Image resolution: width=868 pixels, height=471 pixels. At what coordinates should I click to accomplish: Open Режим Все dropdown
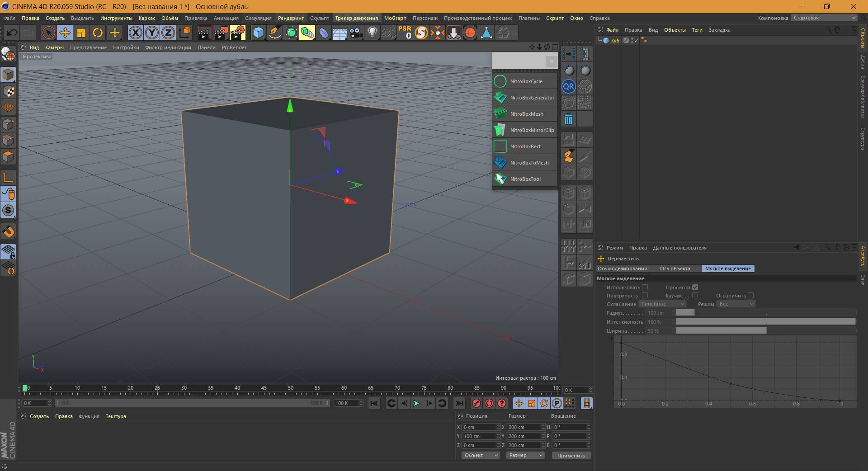736,304
